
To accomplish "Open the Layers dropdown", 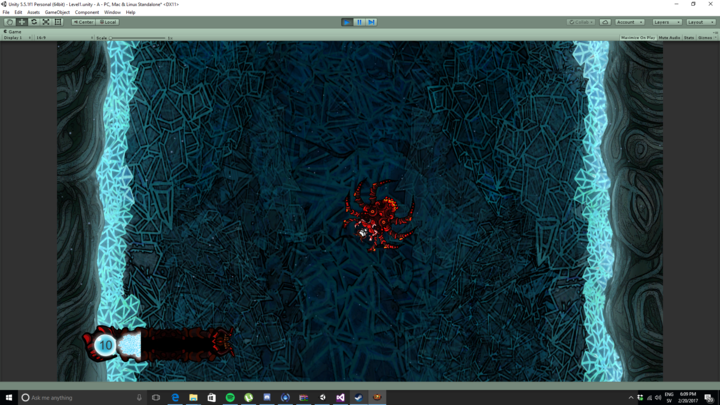I will tap(667, 22).
